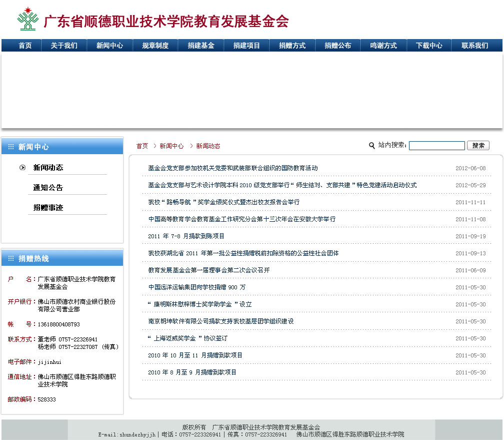Click the bullet icon next to 新闻动态
This screenshot has height=440, width=504.
point(22,168)
